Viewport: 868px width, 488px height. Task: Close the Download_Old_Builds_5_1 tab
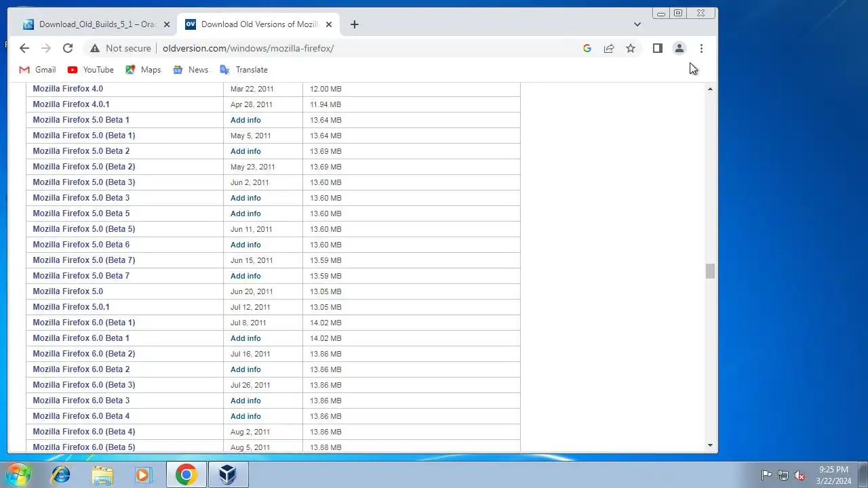[x=166, y=24]
